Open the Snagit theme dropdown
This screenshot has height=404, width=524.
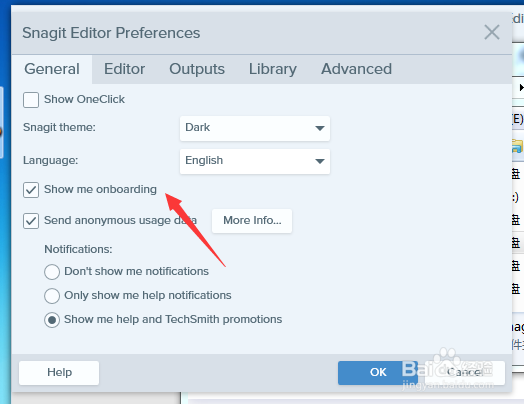tap(255, 128)
